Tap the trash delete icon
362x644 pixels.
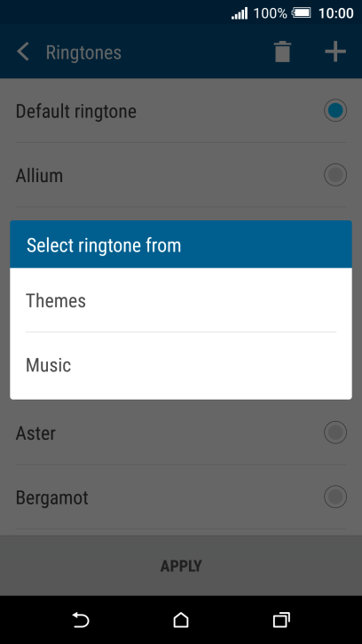[282, 52]
